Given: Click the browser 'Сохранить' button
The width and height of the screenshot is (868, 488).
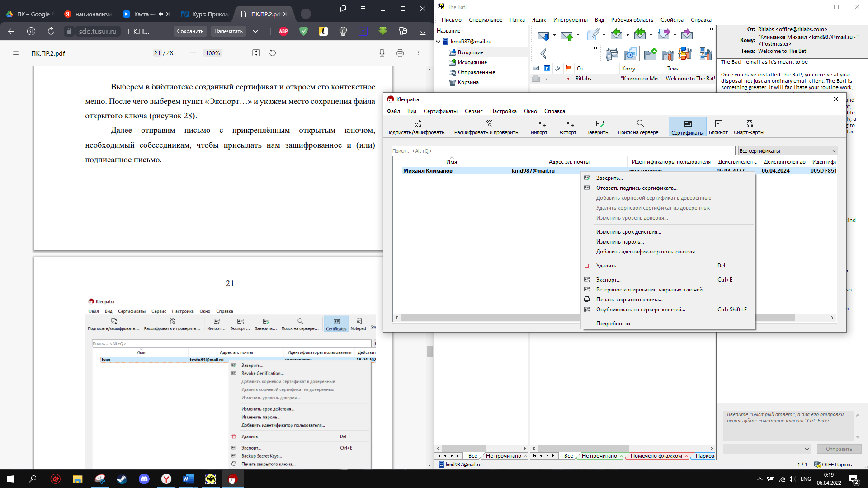Looking at the screenshot, I should coord(190,31).
